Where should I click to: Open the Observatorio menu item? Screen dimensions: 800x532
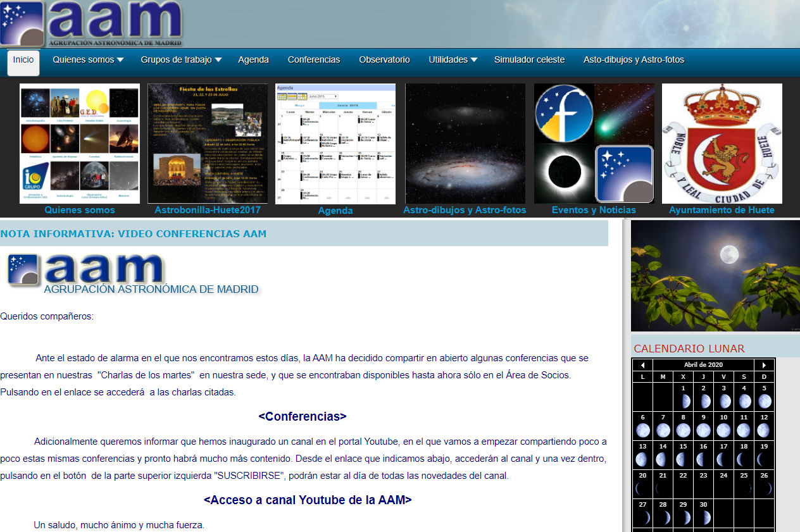(x=384, y=60)
